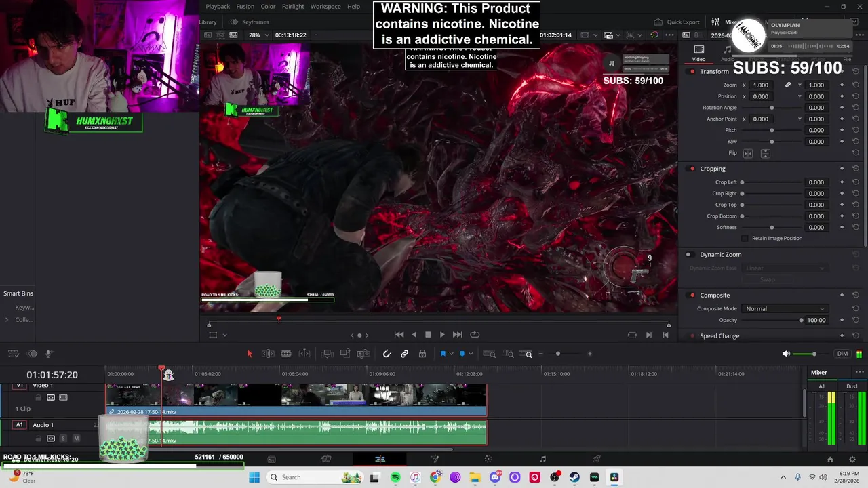868x488 pixels.
Task: Show the Keyframes panel
Action: [250, 22]
